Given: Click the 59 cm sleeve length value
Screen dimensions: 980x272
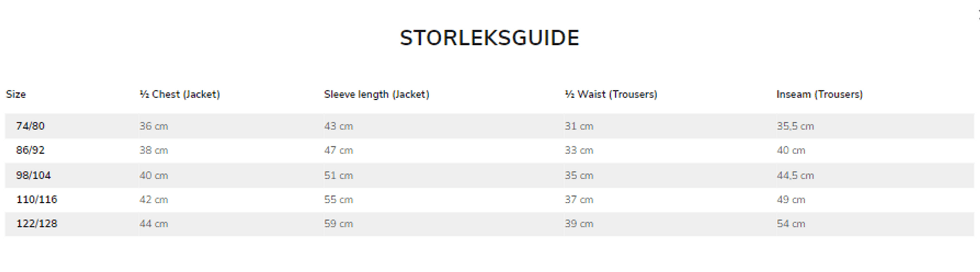Looking at the screenshot, I should point(338,224).
